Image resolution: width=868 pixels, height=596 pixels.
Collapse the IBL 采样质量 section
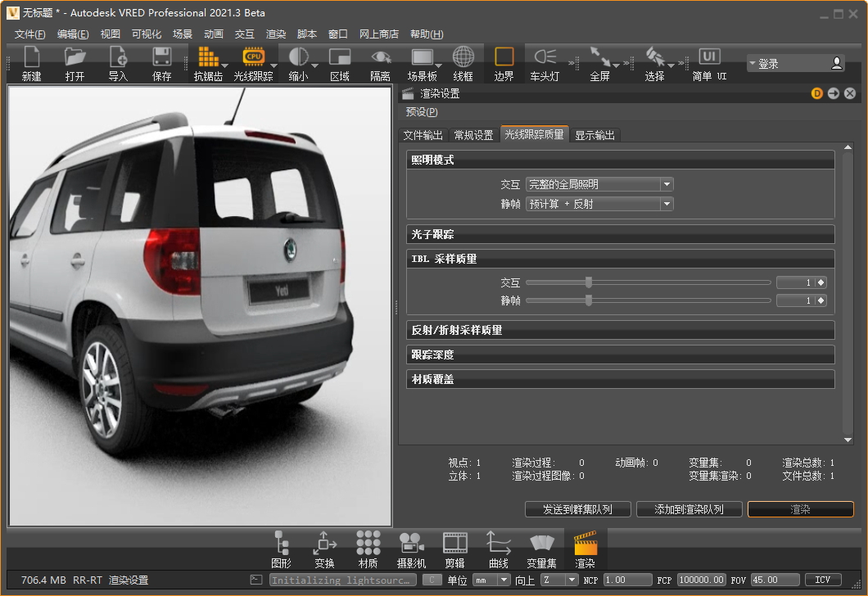coord(620,259)
